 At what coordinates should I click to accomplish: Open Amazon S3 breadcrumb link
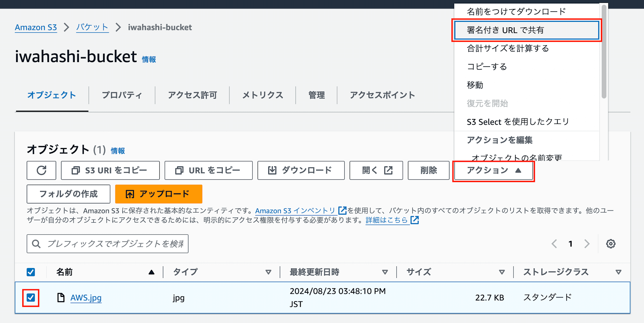pos(36,27)
